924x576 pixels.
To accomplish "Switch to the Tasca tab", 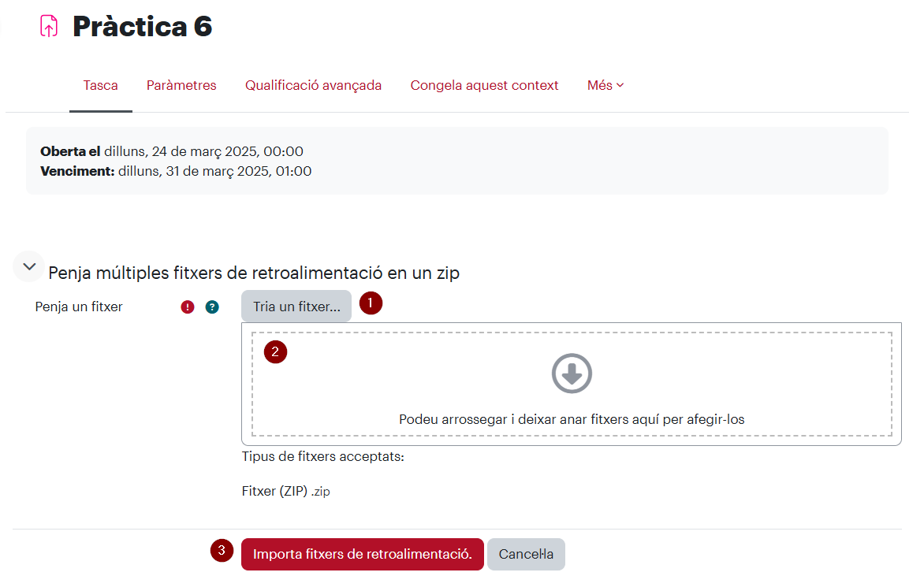I will [x=101, y=85].
